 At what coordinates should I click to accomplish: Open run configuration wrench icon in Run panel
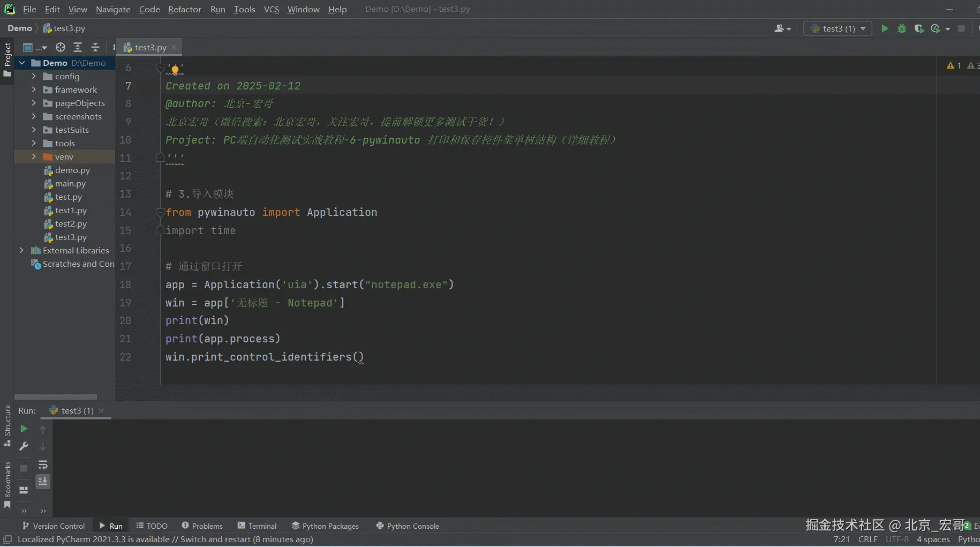click(24, 446)
